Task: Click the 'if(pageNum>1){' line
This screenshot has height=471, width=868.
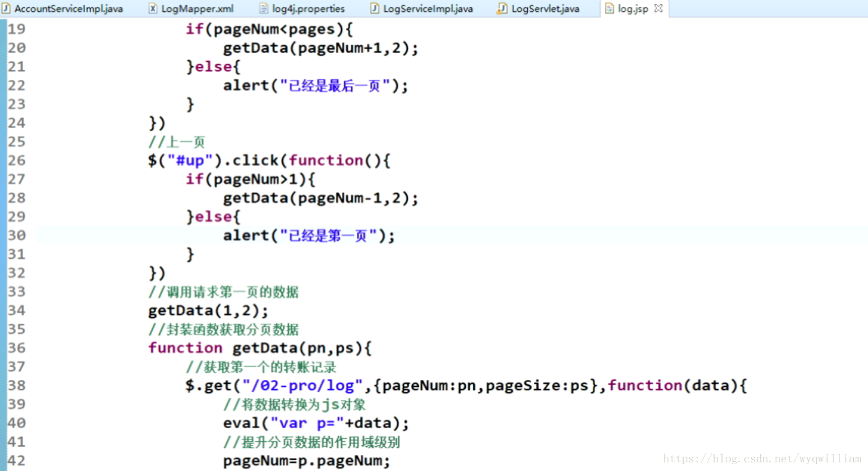Action: pos(251,179)
